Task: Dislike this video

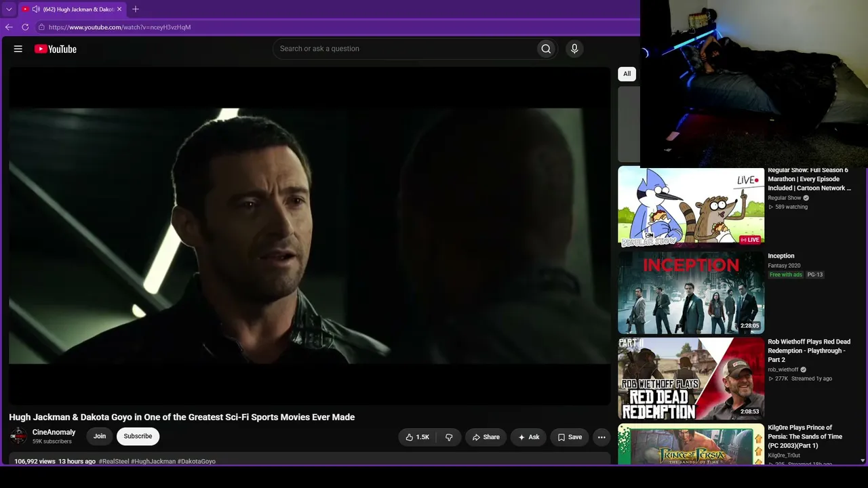Action: pos(449,437)
